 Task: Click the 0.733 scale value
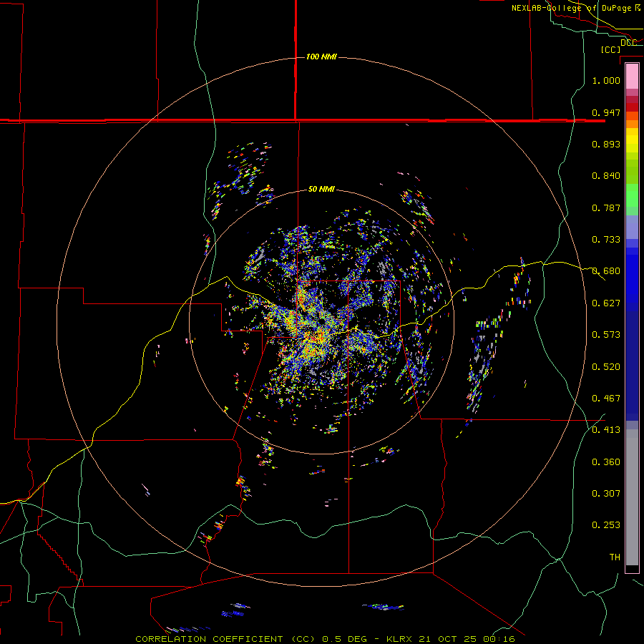click(x=606, y=240)
